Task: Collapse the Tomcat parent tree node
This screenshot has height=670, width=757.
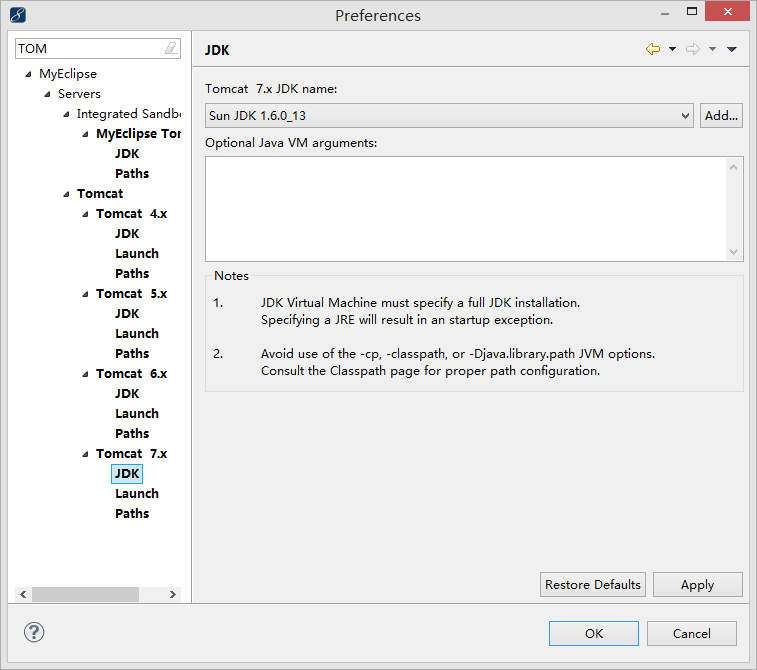Action: click(x=66, y=194)
